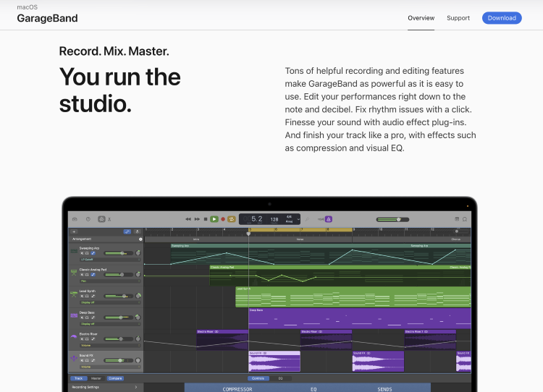Open Volume automation dropdown on Sound FX

110,367
